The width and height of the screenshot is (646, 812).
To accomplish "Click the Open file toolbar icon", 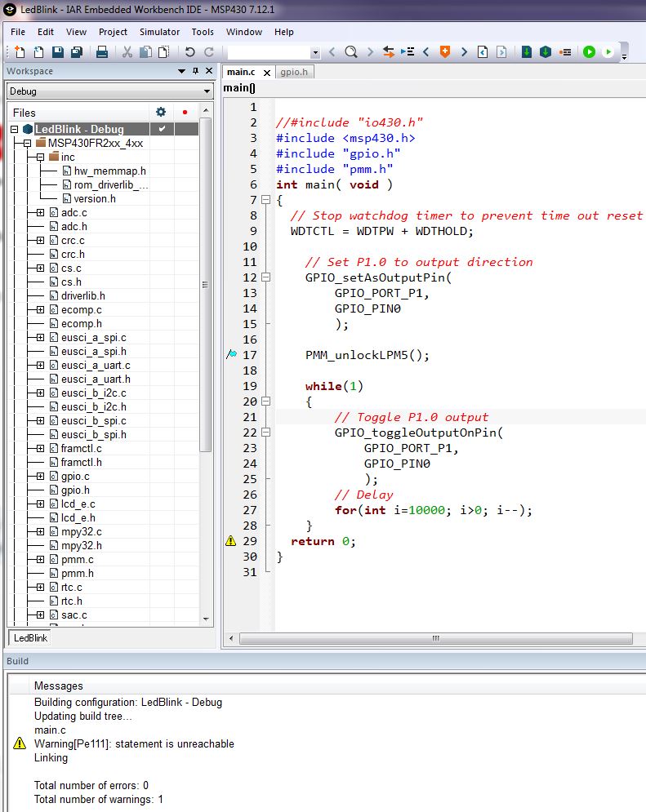I will tap(39, 51).
